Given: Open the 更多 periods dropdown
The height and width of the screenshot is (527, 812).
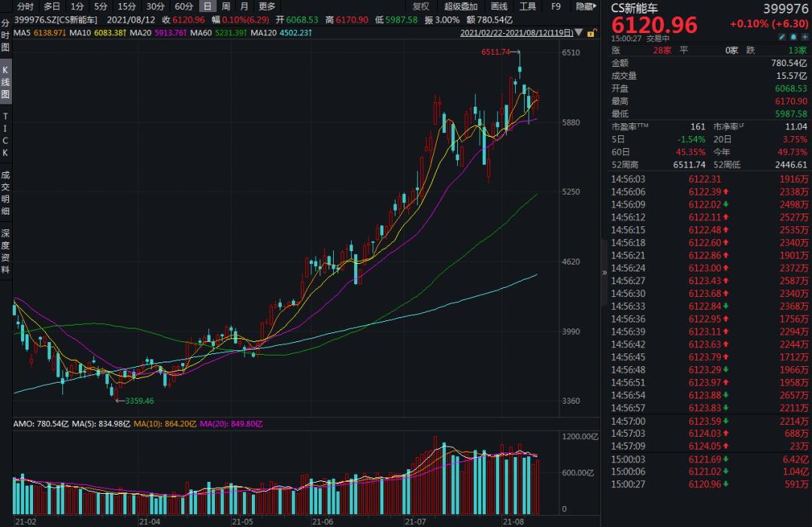Looking at the screenshot, I should click(x=267, y=6).
